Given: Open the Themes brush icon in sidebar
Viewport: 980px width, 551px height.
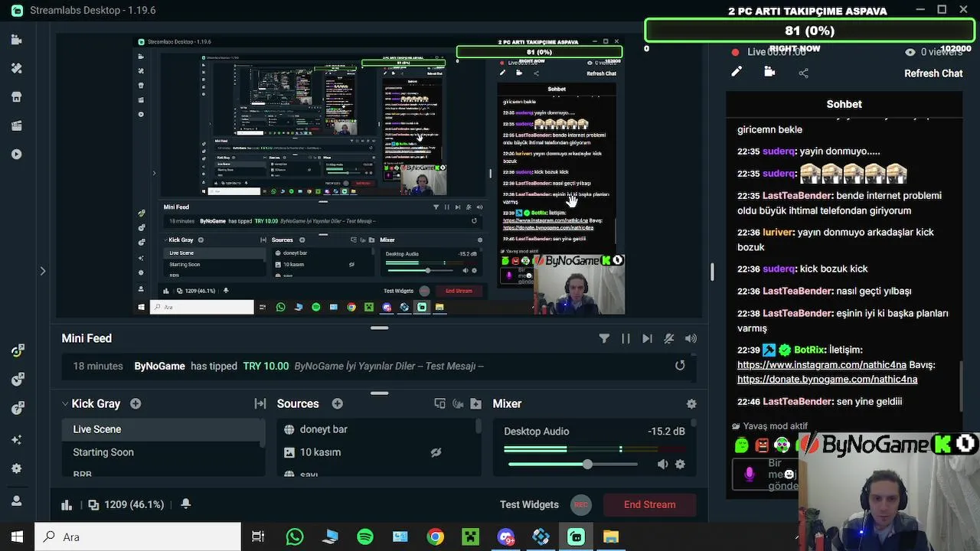Looking at the screenshot, I should [16, 68].
